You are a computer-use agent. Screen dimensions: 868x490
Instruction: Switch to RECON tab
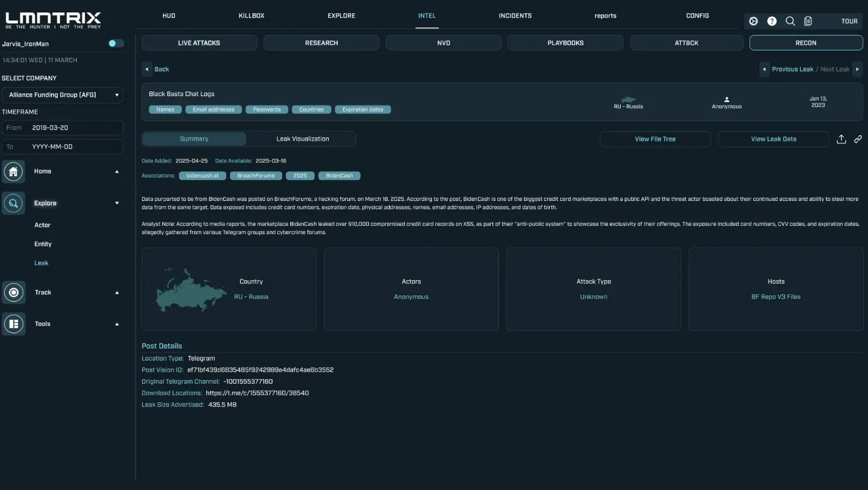(806, 43)
